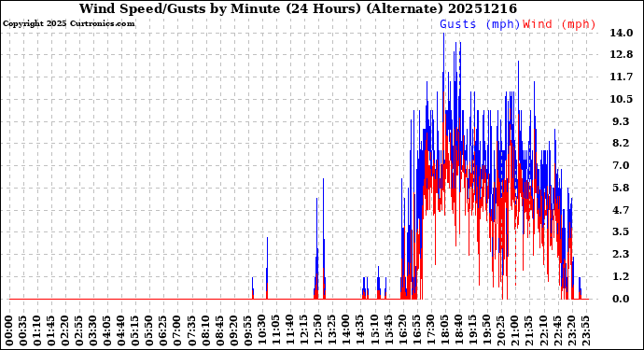644x350 pixels.
Task: Click the 12:15 time axis label
Action: coord(303,331)
